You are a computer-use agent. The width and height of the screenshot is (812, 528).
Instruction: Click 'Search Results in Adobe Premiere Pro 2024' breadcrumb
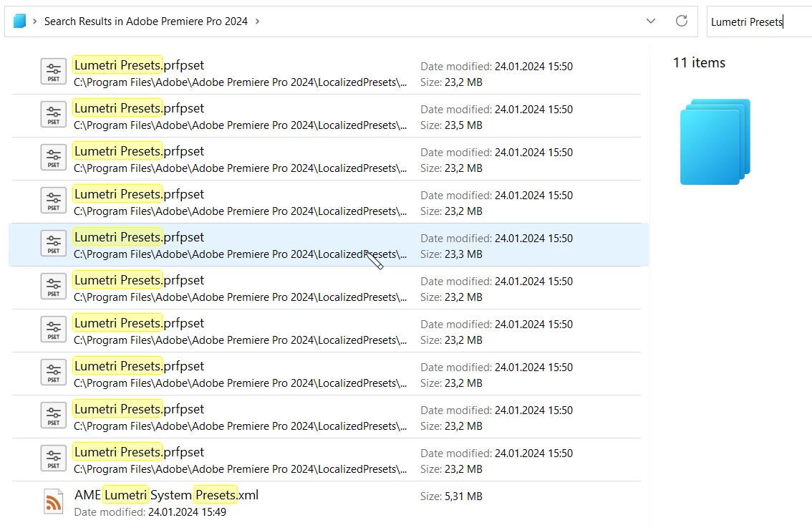(x=145, y=21)
